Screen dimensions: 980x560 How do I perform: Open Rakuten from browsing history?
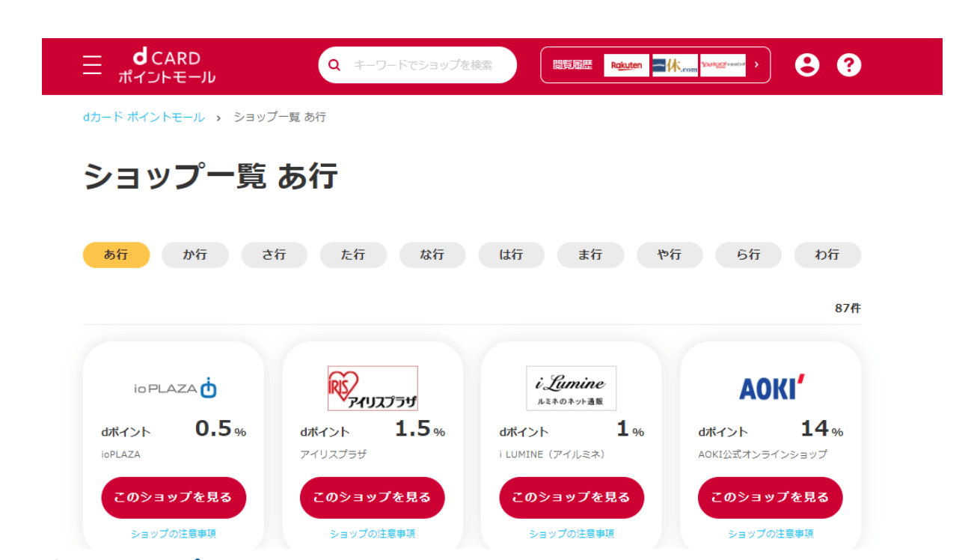coord(626,65)
